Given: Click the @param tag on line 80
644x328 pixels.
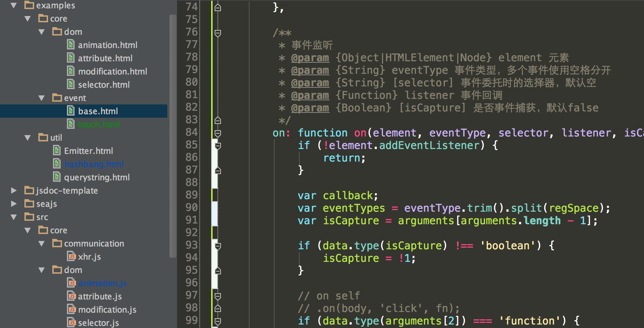Looking at the screenshot, I should click(310, 83).
